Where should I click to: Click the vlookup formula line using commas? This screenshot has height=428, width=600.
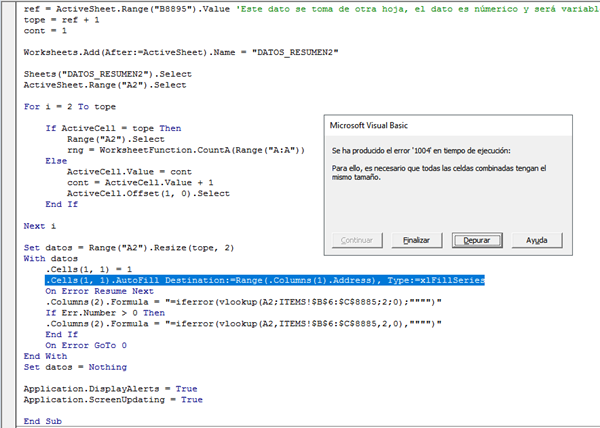pos(243,324)
